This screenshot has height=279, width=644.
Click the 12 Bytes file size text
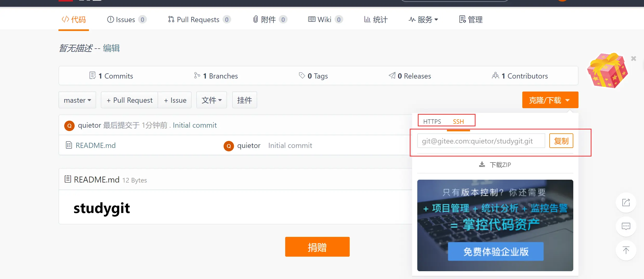(x=135, y=180)
